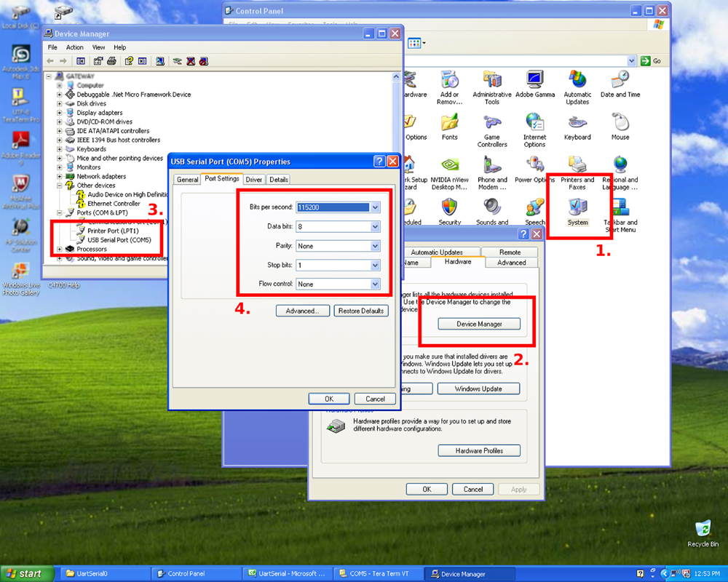Image resolution: width=728 pixels, height=582 pixels.
Task: Click the Restore Defaults button
Action: (361, 311)
